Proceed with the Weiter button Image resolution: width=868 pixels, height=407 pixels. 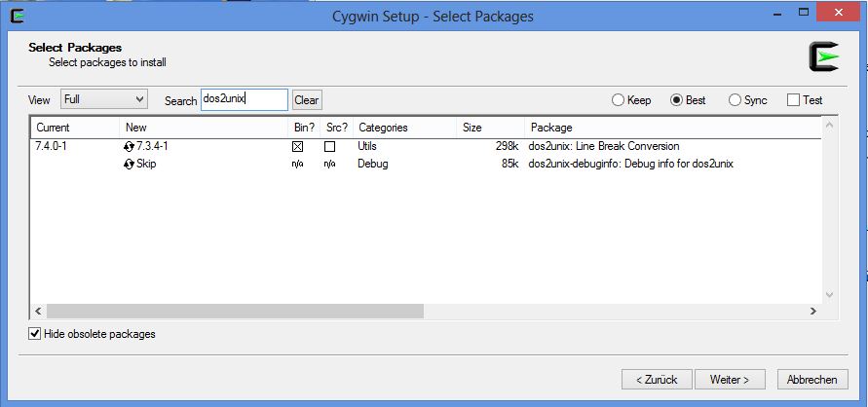coord(730,380)
